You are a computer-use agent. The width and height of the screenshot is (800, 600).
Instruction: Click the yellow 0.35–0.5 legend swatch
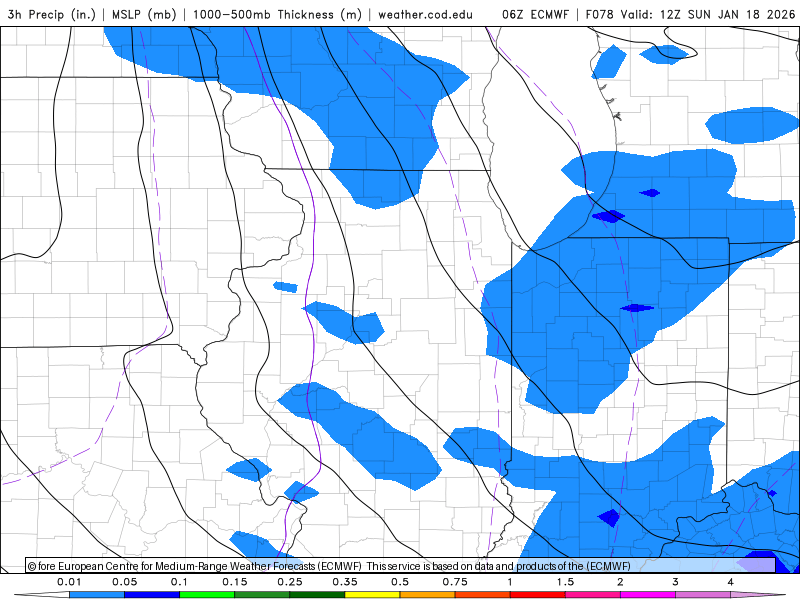372,595
